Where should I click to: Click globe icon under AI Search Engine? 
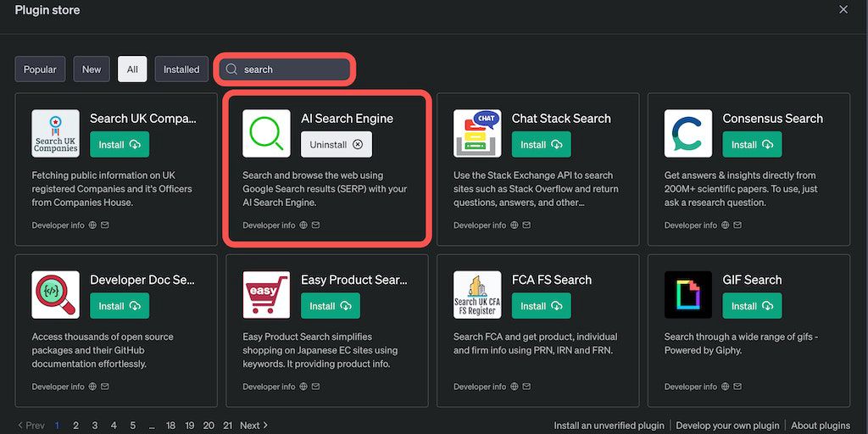(x=303, y=225)
